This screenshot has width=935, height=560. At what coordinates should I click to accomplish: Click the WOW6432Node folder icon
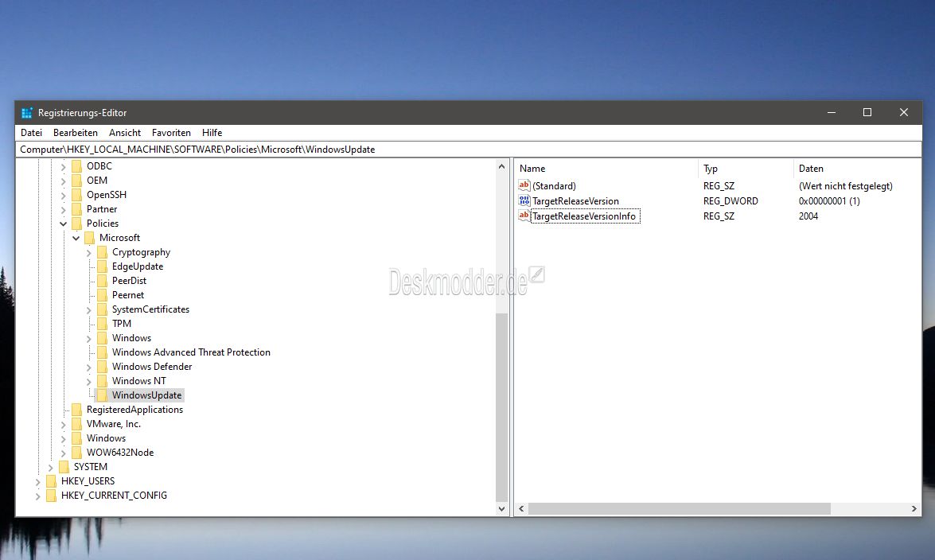point(76,453)
